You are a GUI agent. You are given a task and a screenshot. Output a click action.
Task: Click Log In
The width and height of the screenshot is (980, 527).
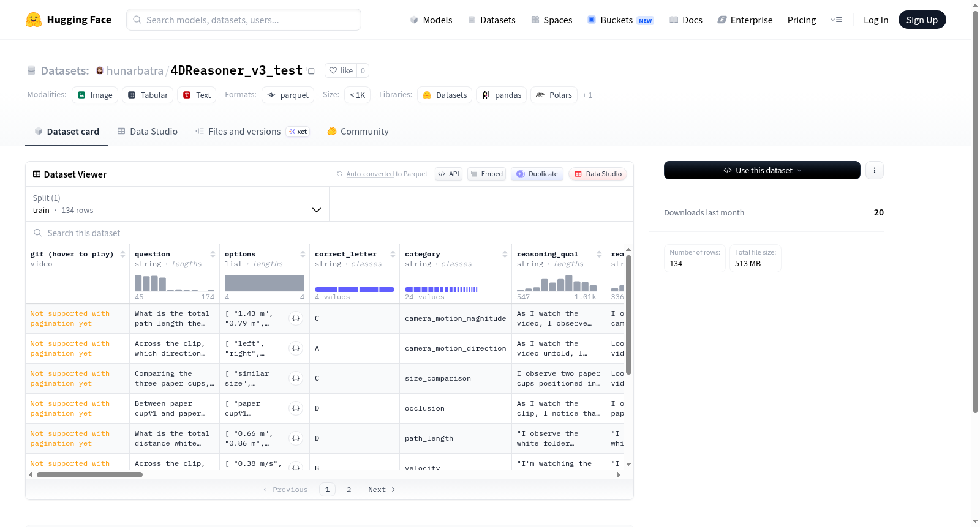[x=876, y=20]
